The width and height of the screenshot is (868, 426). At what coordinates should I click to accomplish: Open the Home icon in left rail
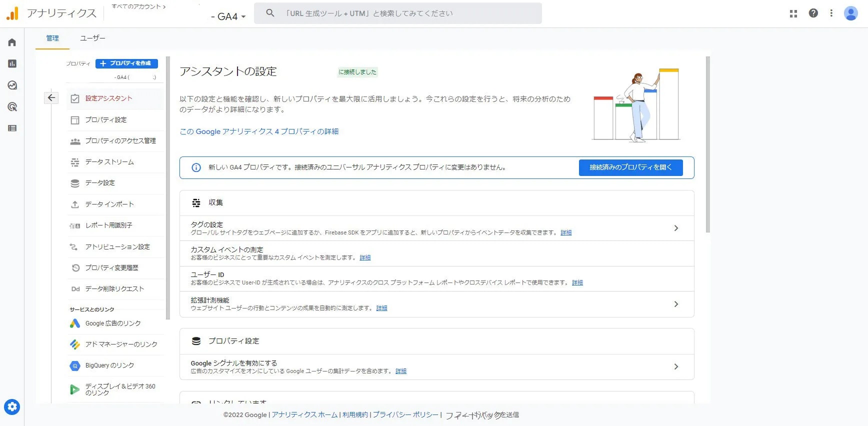click(12, 42)
